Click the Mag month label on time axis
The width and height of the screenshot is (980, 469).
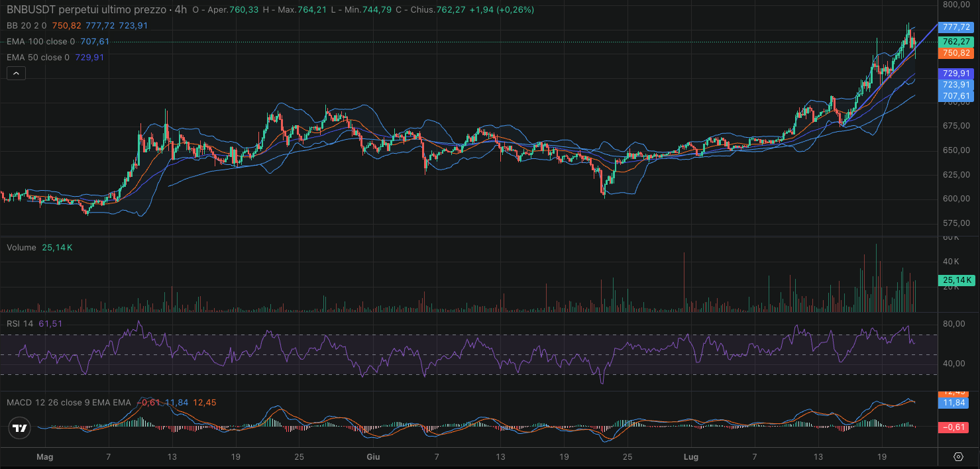(x=44, y=457)
